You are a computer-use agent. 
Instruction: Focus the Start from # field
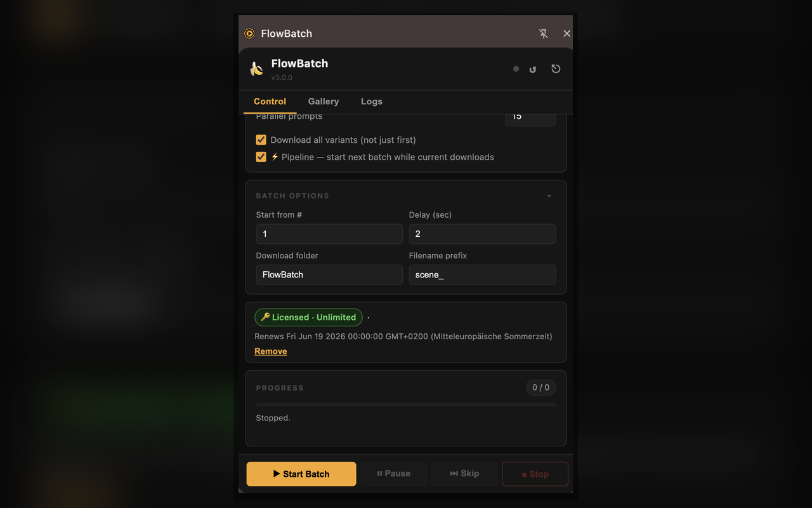point(329,234)
